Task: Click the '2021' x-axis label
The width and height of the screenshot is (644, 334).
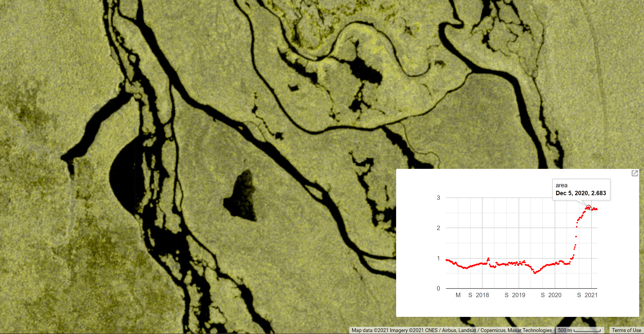Action: point(591,295)
